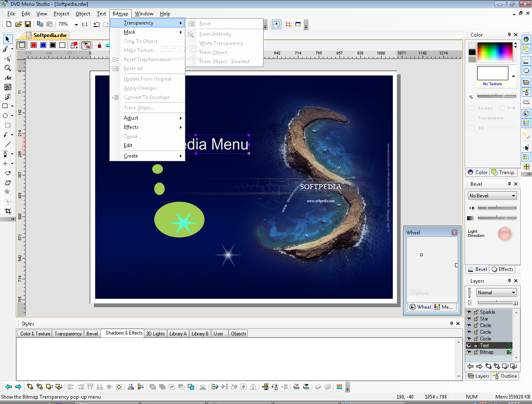
Task: Click the lock icon in the color bar
Action: pos(99,45)
